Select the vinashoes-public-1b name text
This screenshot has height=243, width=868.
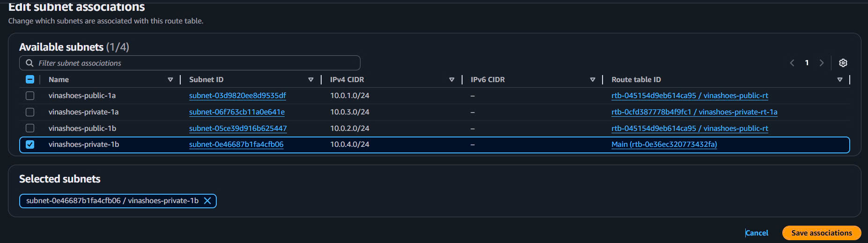coord(82,128)
